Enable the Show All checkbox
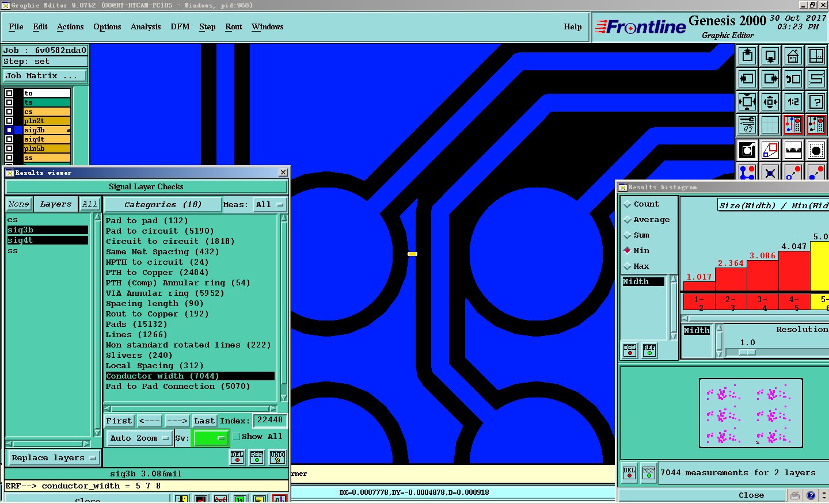The height and width of the screenshot is (504, 829). pos(236,437)
